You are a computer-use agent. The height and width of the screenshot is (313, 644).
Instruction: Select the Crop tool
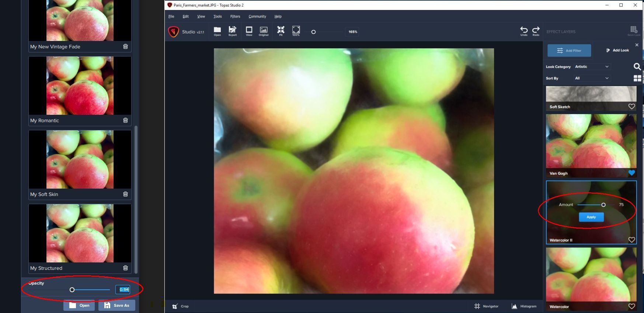[x=180, y=306]
